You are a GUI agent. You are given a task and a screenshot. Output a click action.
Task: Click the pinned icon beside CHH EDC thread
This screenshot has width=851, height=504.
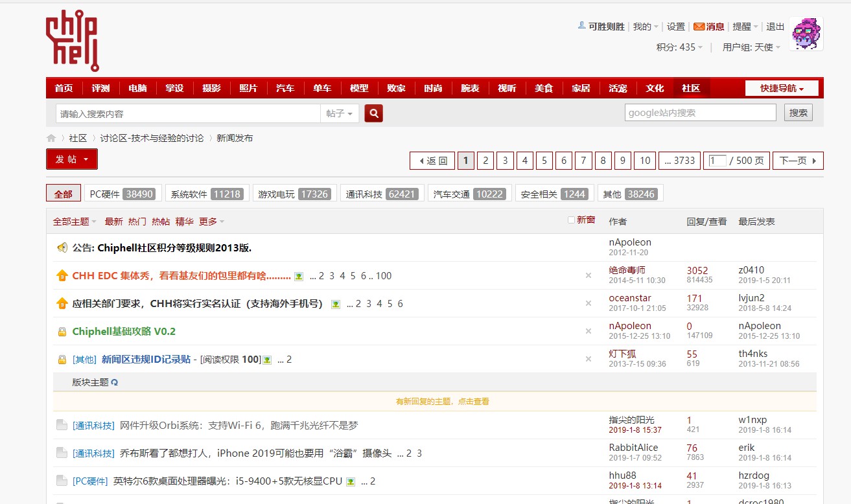click(x=62, y=275)
